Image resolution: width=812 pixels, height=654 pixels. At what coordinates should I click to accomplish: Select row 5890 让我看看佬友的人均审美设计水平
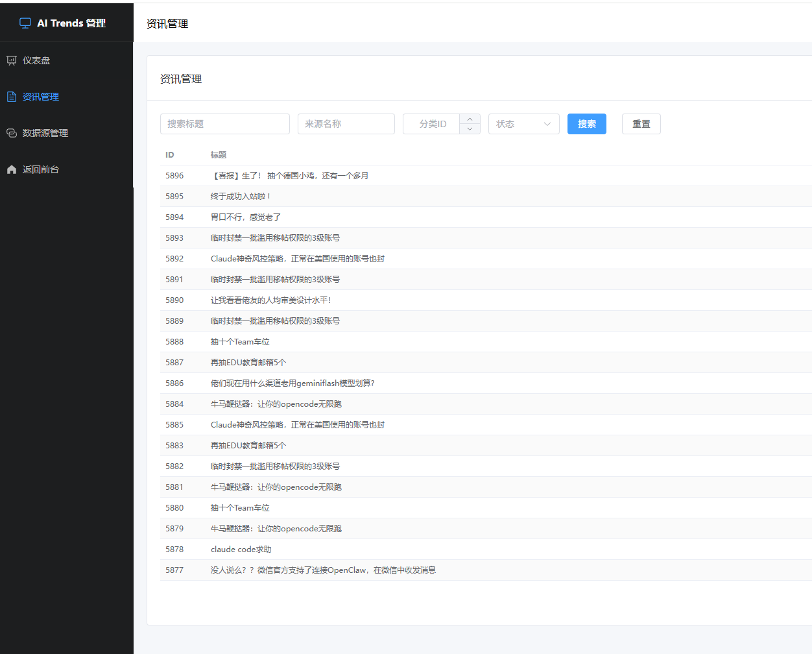[486, 300]
